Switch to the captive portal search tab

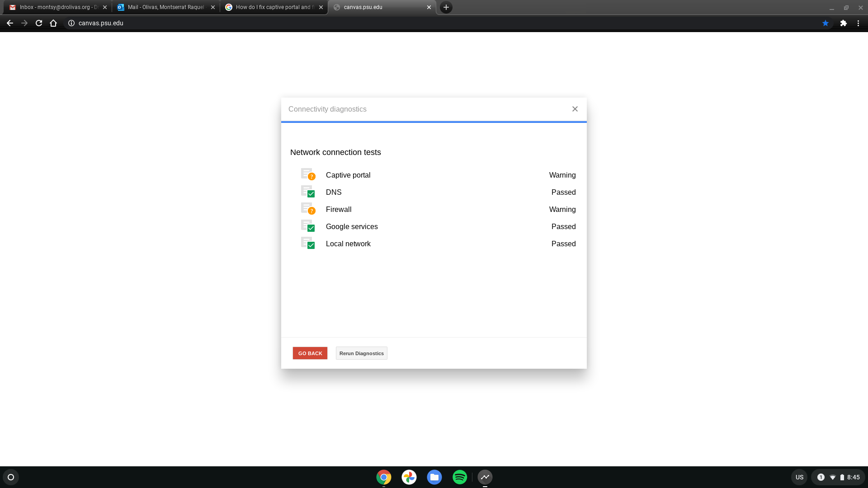tap(269, 7)
